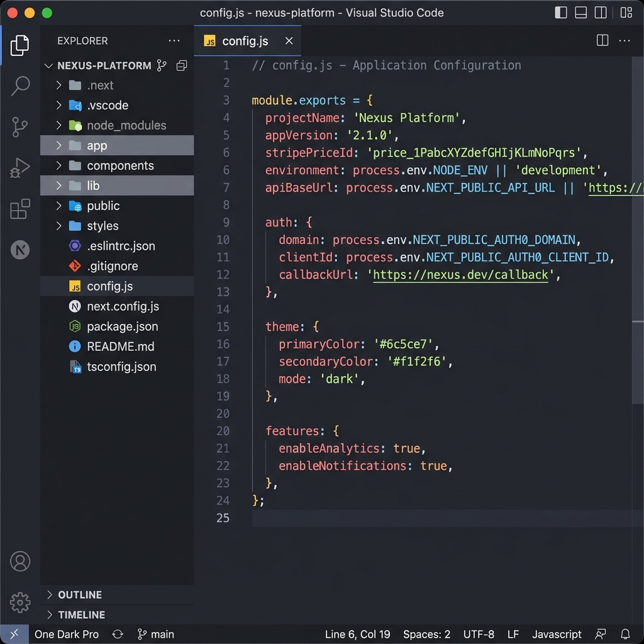Toggle the secondary side bar layout button
Image resolution: width=644 pixels, height=644 pixels.
pyautogui.click(x=601, y=13)
